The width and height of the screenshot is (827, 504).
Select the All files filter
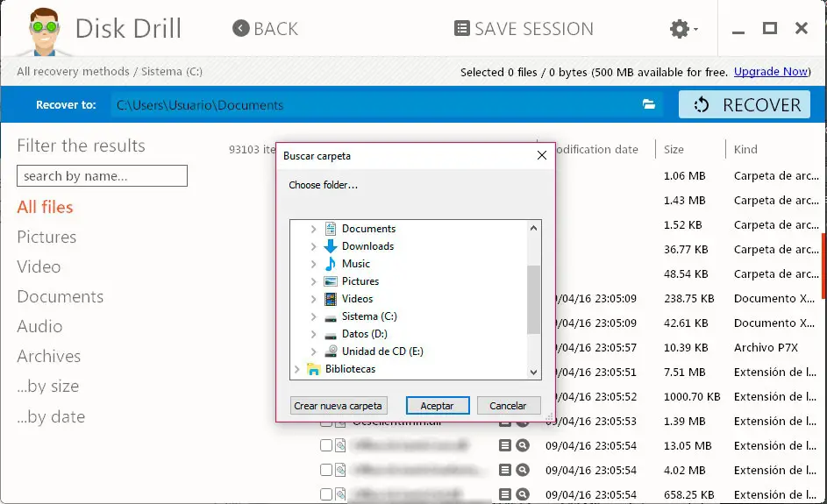coord(45,207)
